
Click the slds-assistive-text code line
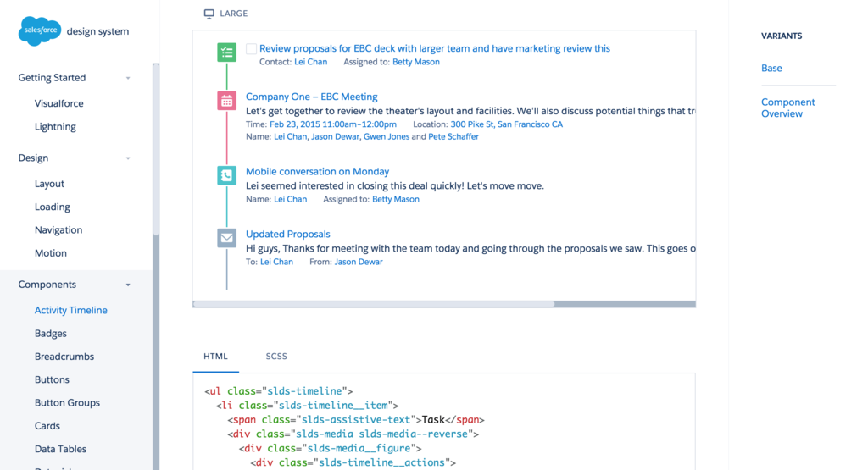pos(356,420)
